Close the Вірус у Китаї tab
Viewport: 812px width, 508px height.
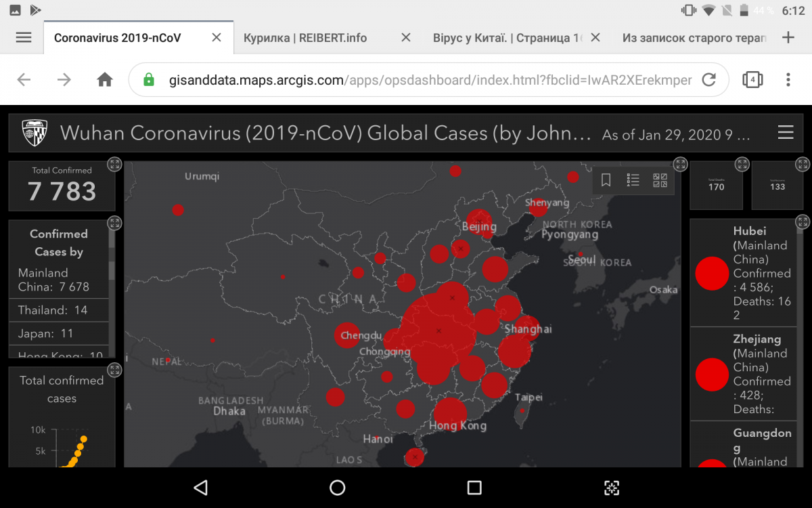(595, 37)
